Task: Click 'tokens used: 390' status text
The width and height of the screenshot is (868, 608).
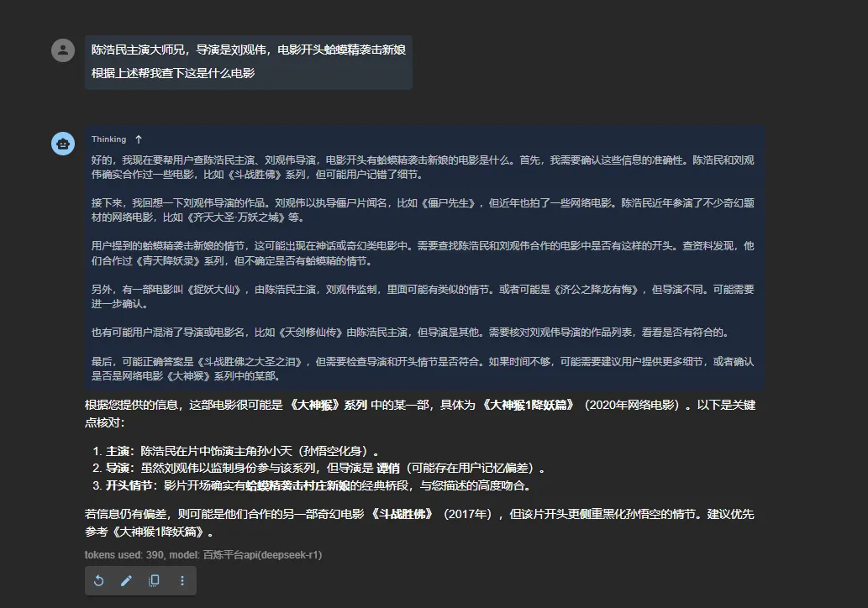Action: coord(124,555)
